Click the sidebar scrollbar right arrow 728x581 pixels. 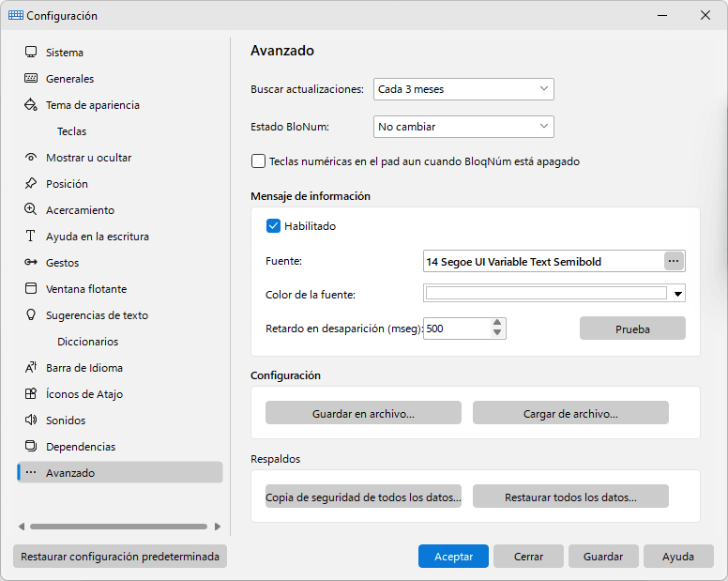point(218,527)
